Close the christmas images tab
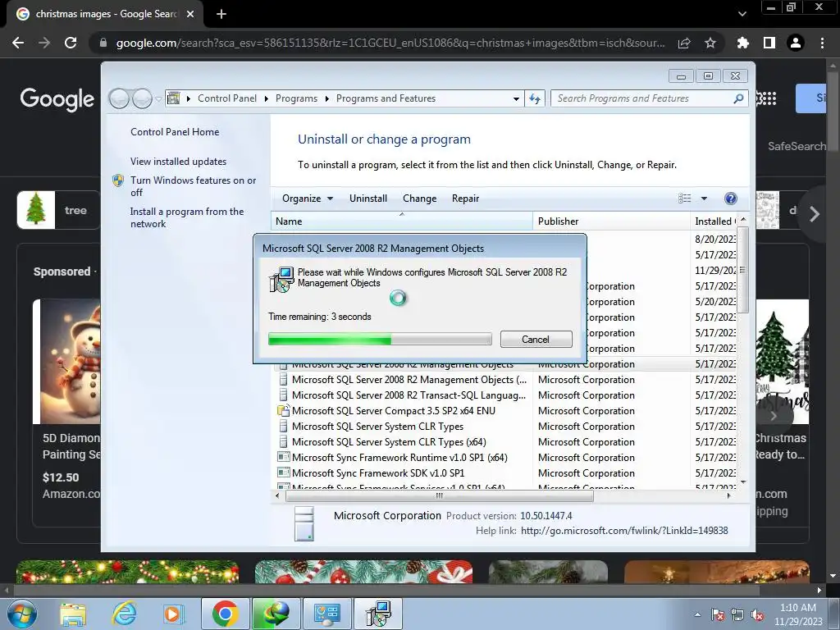Image resolution: width=840 pixels, height=630 pixels. (190, 14)
